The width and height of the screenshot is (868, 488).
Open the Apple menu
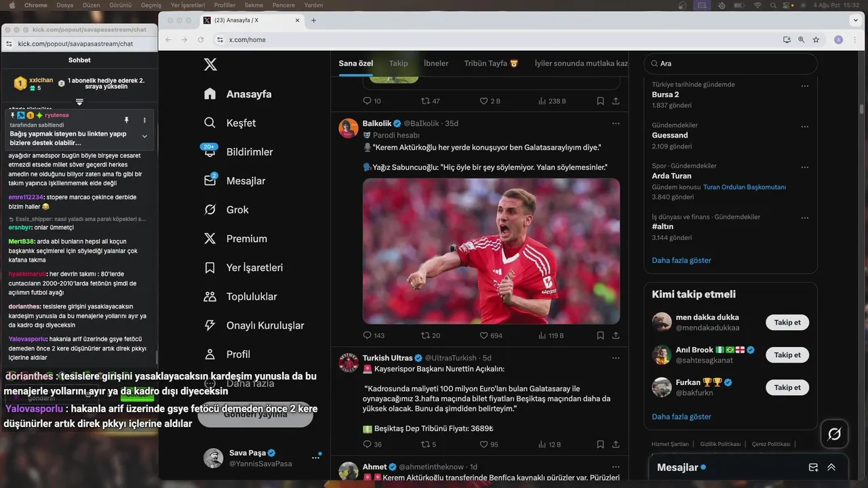(12, 5)
